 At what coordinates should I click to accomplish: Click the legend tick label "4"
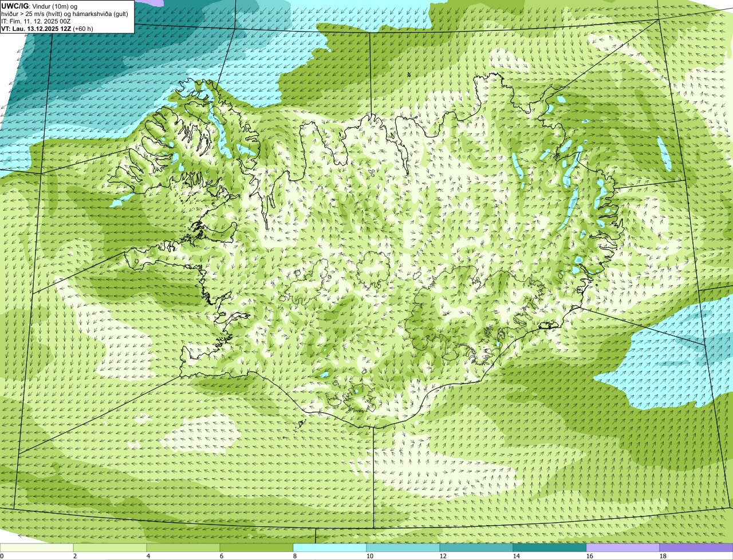pos(148,556)
